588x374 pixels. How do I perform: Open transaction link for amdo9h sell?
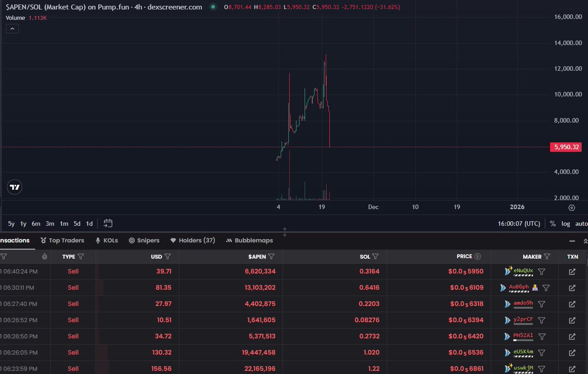pos(572,304)
